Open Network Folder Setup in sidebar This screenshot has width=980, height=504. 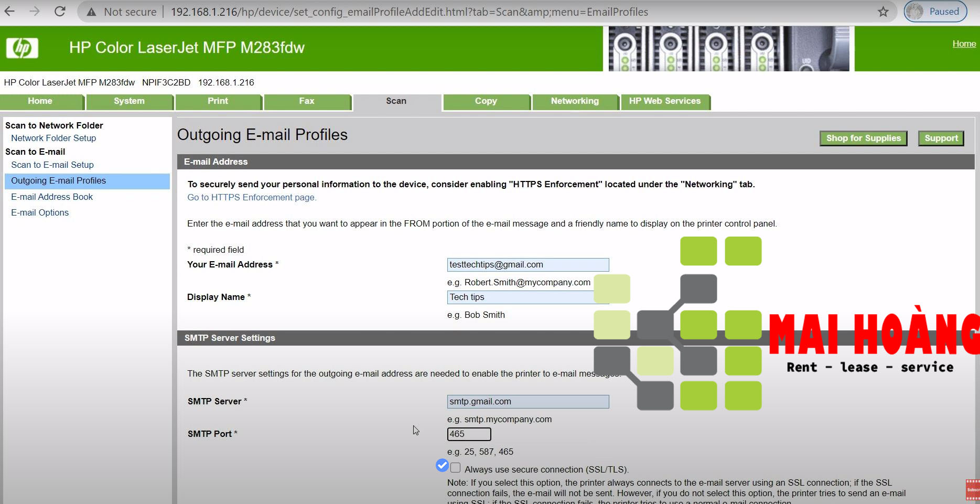(53, 138)
